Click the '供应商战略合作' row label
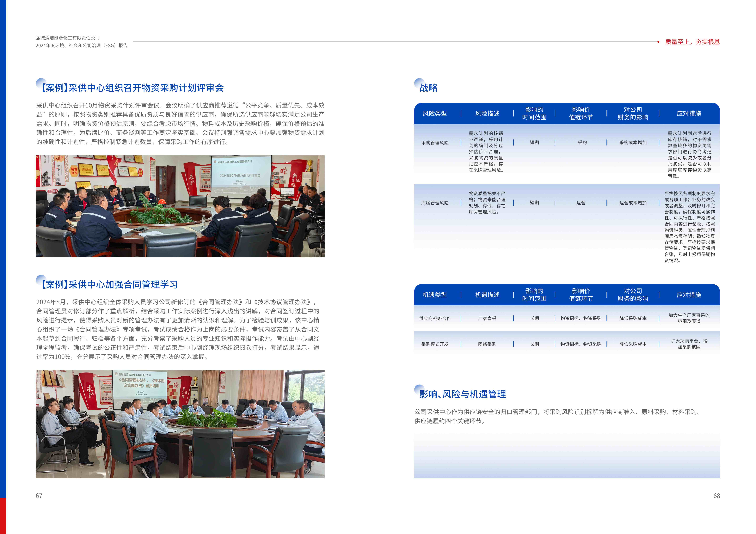 coord(435,318)
